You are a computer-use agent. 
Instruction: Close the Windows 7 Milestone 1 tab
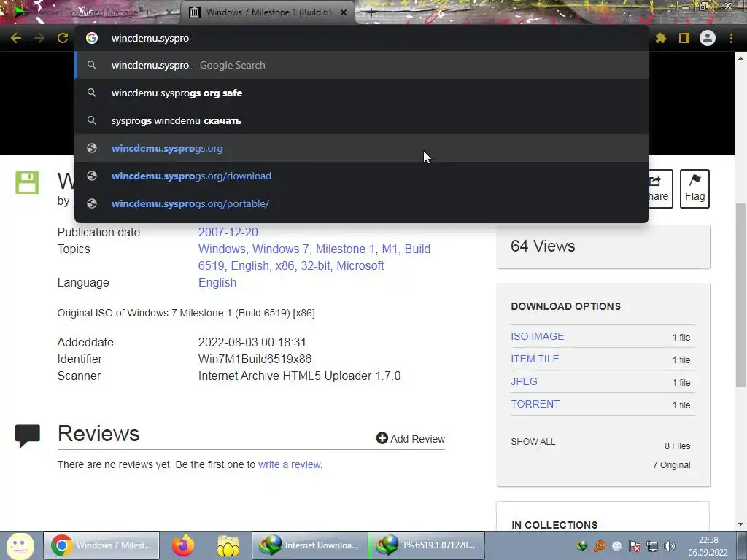tap(344, 12)
